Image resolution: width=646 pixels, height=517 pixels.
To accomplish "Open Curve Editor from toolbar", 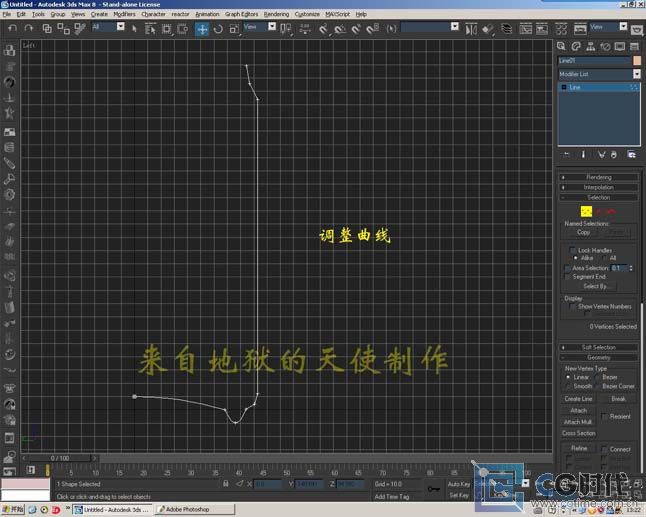I will [525, 29].
